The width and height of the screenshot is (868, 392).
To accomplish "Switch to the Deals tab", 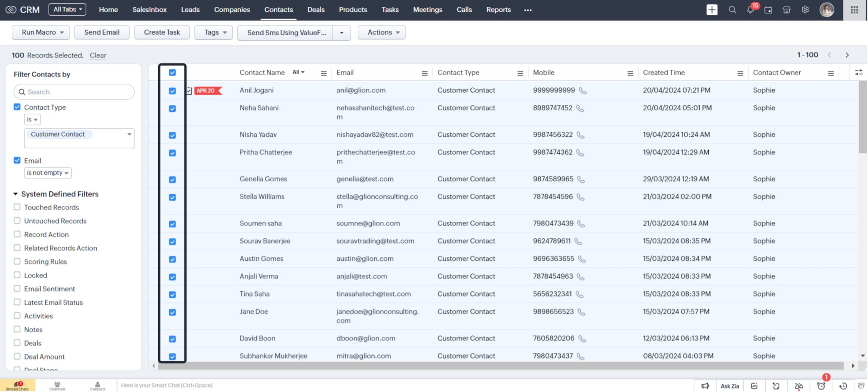I will click(316, 9).
